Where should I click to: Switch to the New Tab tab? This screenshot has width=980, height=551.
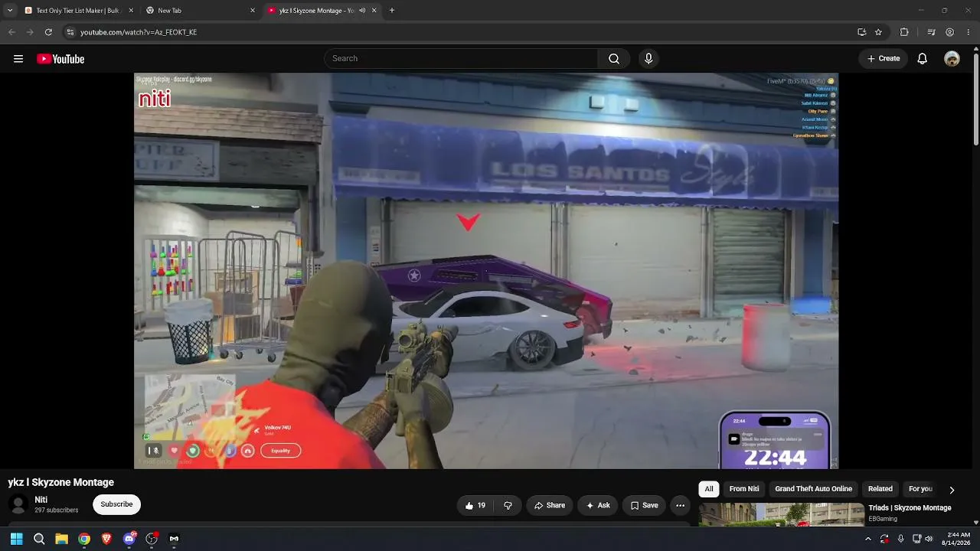pyautogui.click(x=199, y=11)
